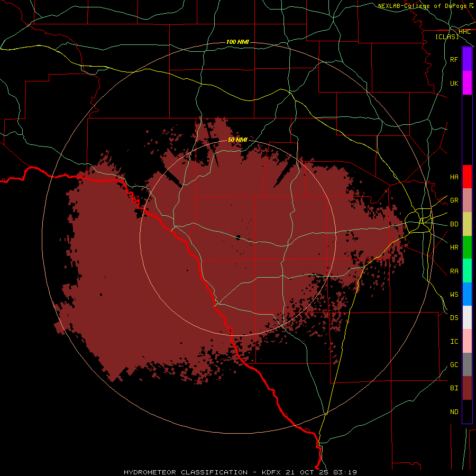Click the ND legend label
The width and height of the screenshot is (476, 476).
454,411
